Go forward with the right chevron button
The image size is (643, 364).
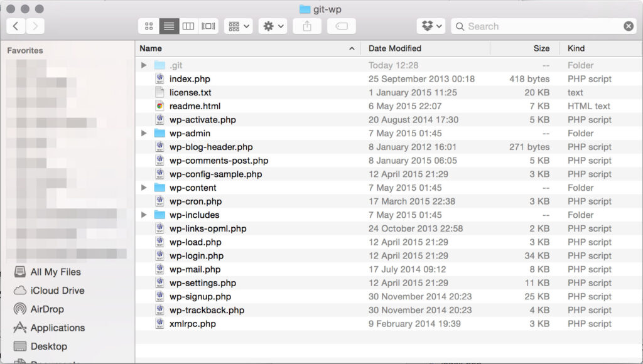[35, 26]
